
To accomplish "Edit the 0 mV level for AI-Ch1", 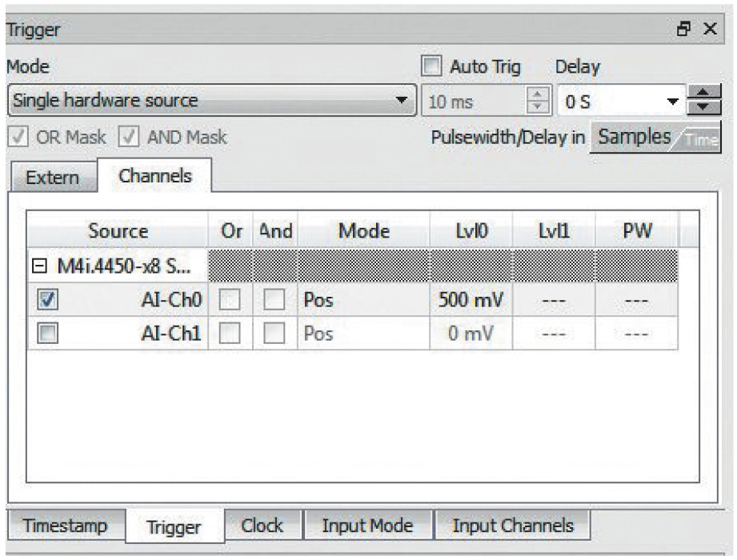I will (x=471, y=334).
